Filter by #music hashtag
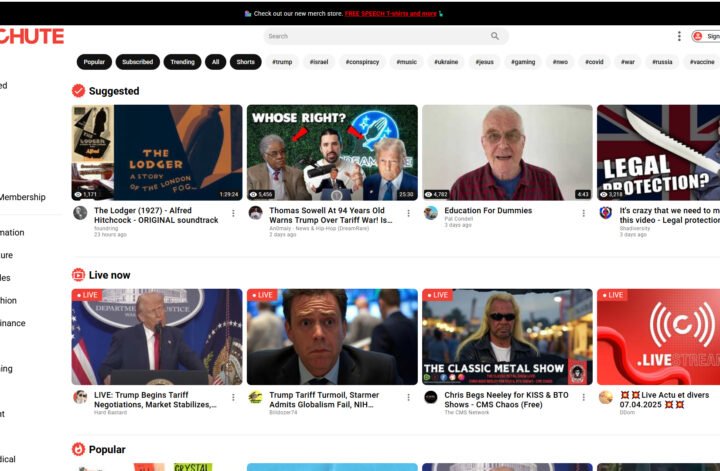Image resolution: width=720 pixels, height=471 pixels. [406, 62]
